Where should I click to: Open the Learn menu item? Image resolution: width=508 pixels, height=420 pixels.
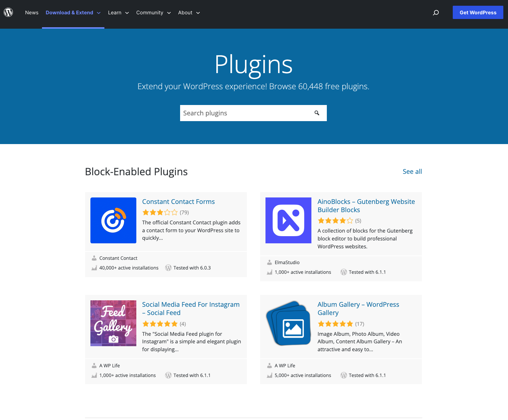click(x=115, y=13)
